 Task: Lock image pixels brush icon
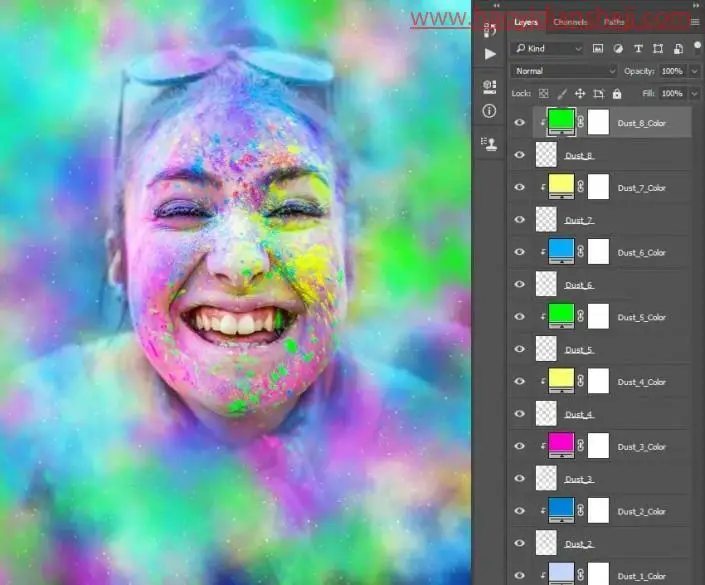[x=562, y=94]
